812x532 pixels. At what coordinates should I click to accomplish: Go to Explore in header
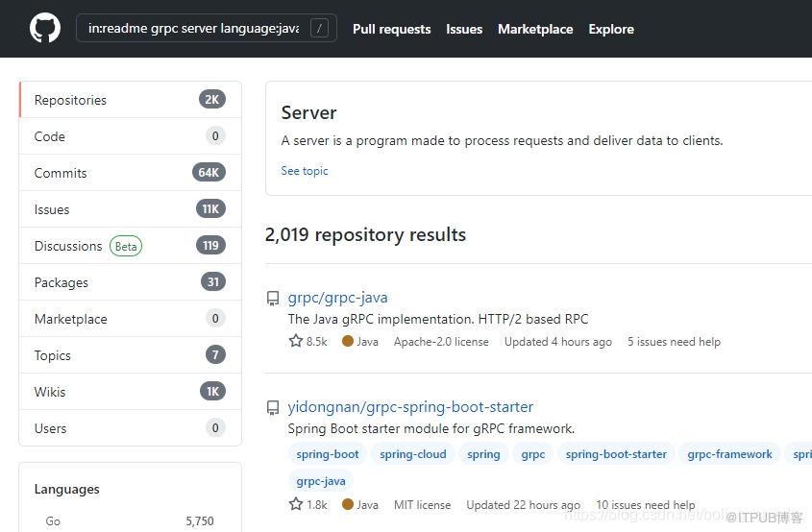[611, 29]
